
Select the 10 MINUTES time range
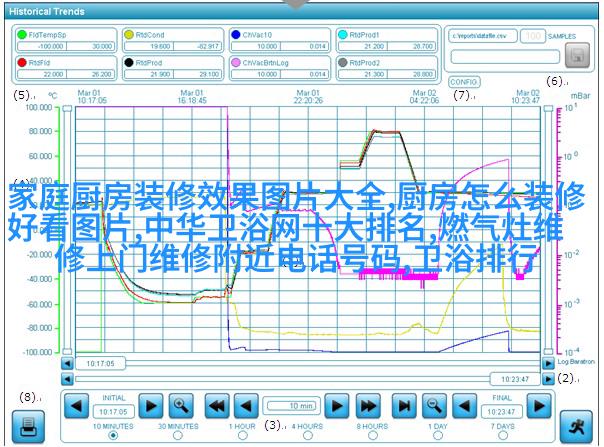(113, 435)
